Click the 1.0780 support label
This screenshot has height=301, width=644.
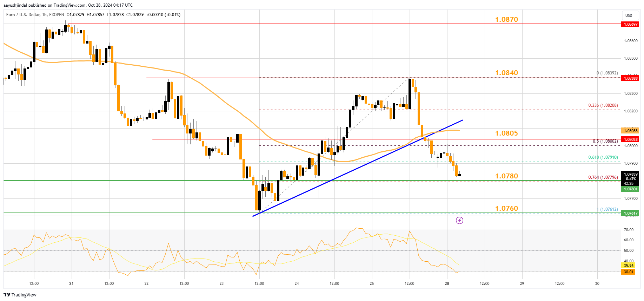(506, 176)
